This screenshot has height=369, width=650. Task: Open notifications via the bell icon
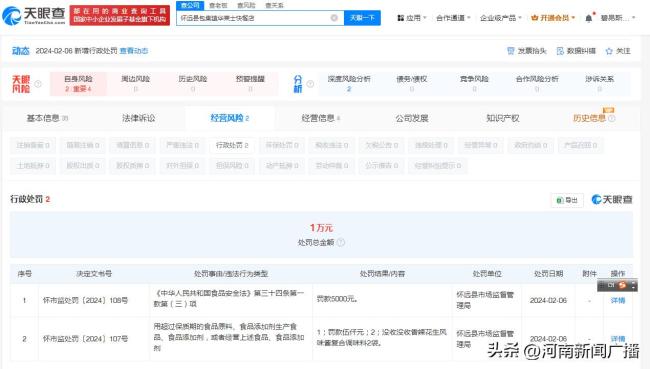(589, 18)
